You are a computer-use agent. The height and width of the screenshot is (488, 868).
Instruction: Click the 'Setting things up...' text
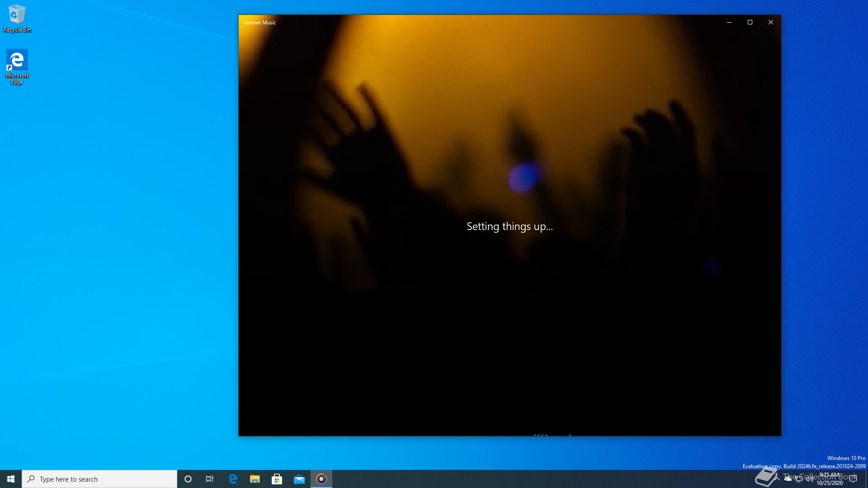(509, 226)
